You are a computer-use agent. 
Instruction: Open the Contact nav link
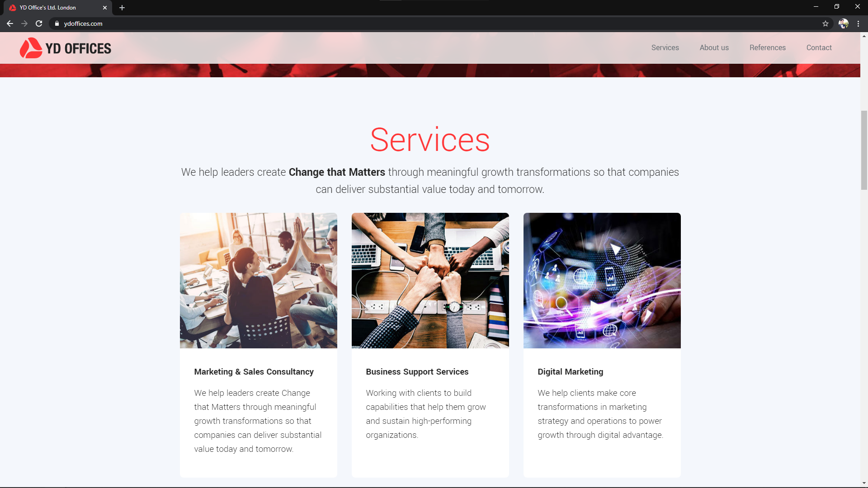coord(819,47)
